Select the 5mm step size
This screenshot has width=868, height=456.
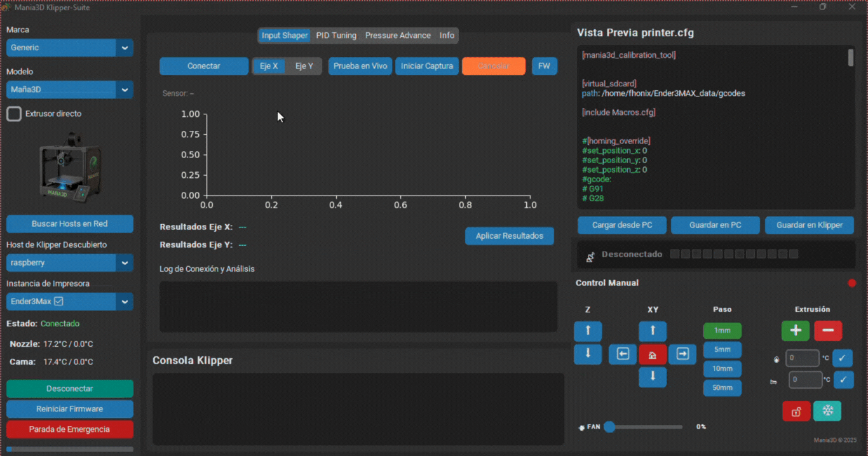tap(722, 349)
